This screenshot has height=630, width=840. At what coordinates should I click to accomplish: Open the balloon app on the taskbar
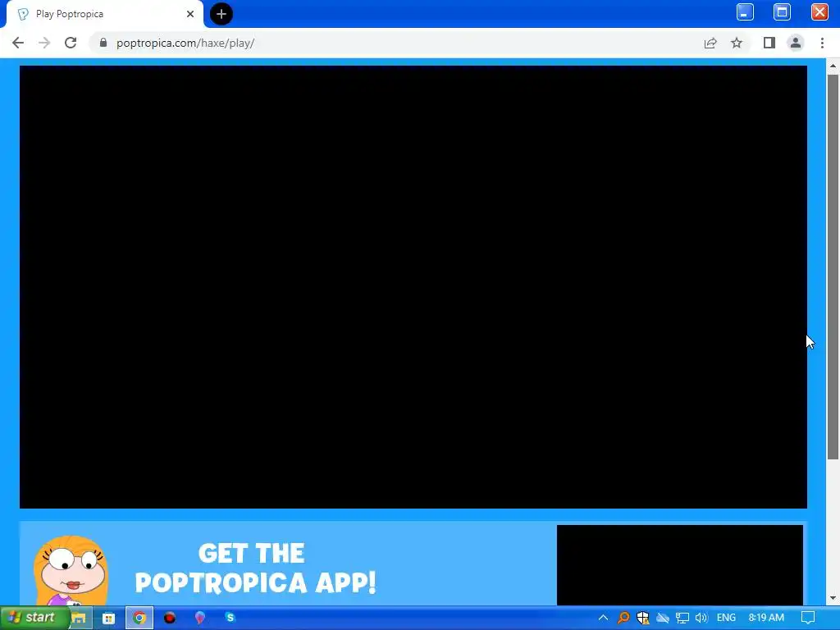(x=200, y=619)
